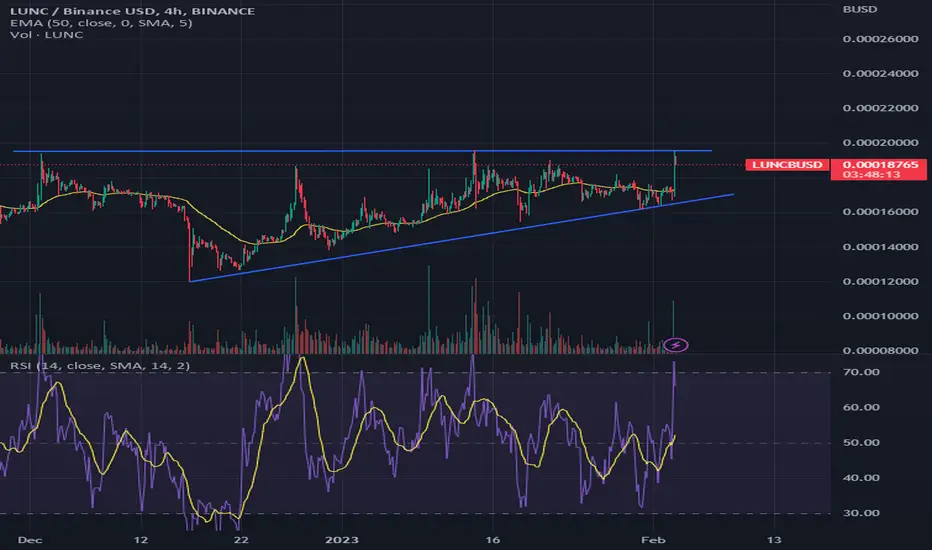Click the 0.00014000 price axis label
Image resolution: width=932 pixels, height=550 pixels.
[x=880, y=247]
